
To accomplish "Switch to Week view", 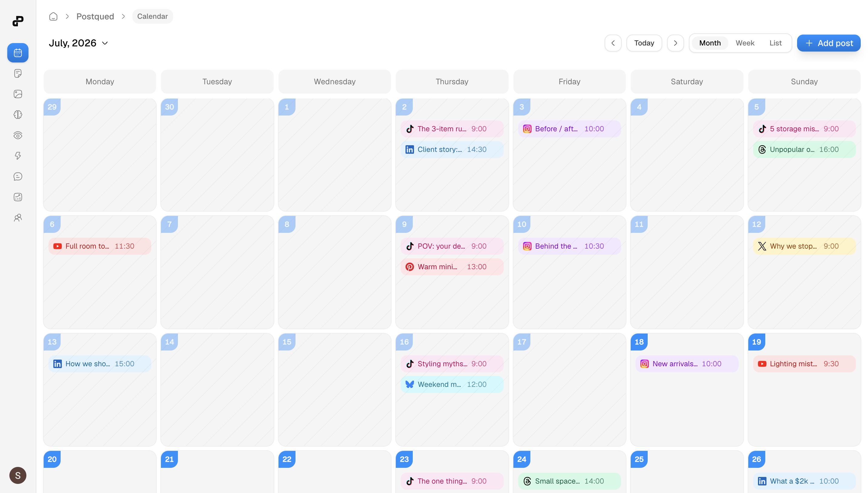I will coord(745,43).
